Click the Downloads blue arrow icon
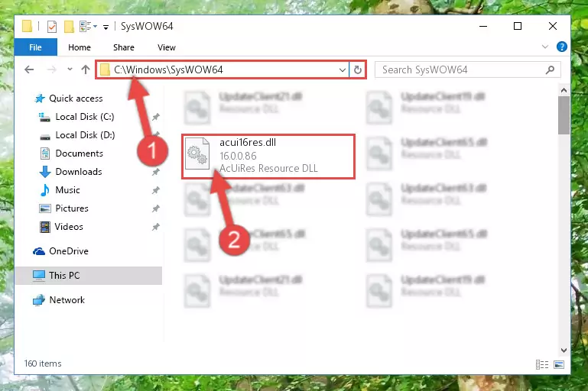Image resolution: width=588 pixels, height=391 pixels. 45,172
